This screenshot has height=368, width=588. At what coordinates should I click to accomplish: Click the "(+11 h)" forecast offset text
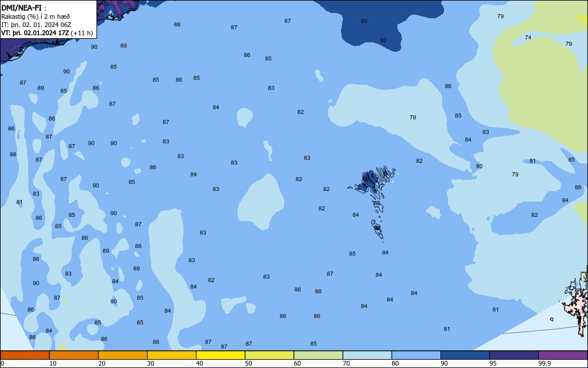pyautogui.click(x=82, y=33)
